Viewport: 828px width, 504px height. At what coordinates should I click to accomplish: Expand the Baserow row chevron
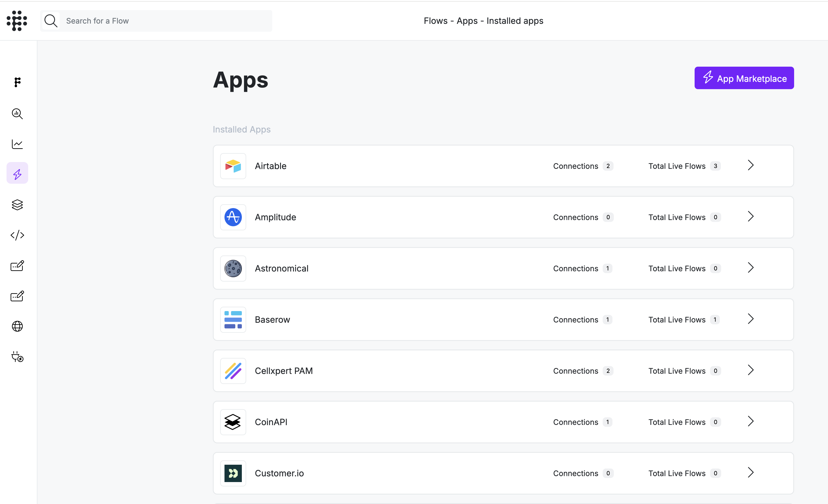click(751, 319)
